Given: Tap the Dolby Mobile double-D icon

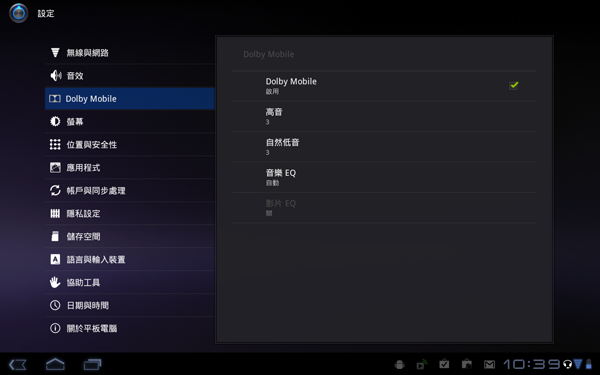Looking at the screenshot, I should tap(55, 99).
